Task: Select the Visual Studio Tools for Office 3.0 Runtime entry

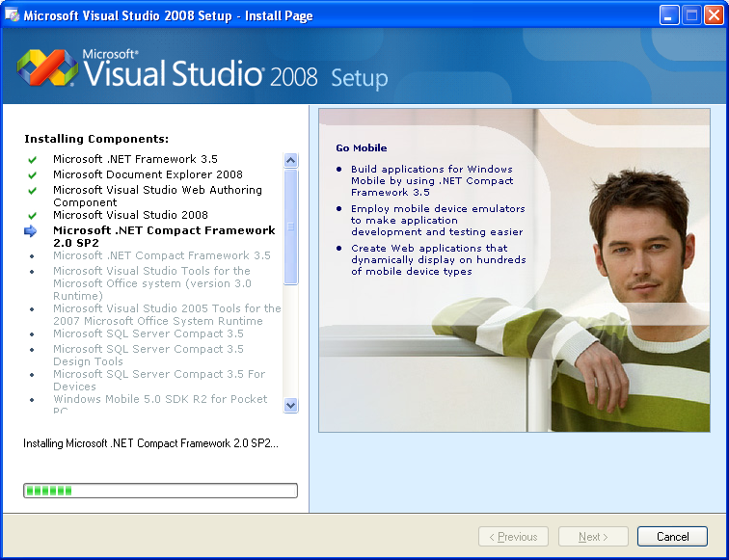Action: (152, 283)
